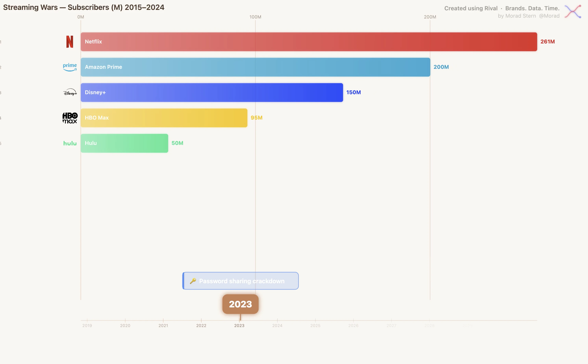This screenshot has width=588, height=364.
Task: Click the Hulu name inside the bar
Action: pos(91,143)
